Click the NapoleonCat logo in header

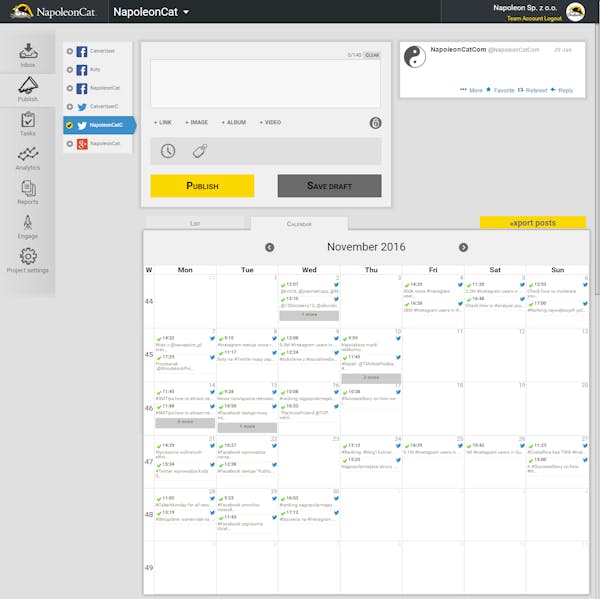click(52, 11)
